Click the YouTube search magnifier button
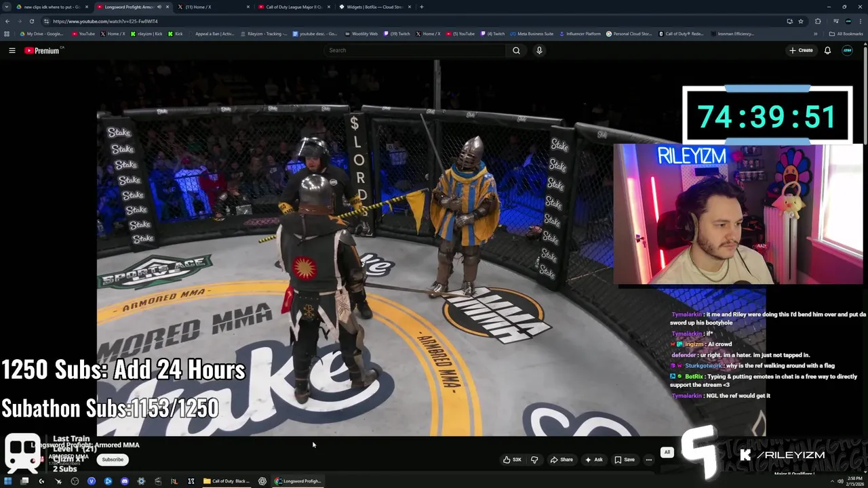Viewport: 868px width, 488px height. 516,50
